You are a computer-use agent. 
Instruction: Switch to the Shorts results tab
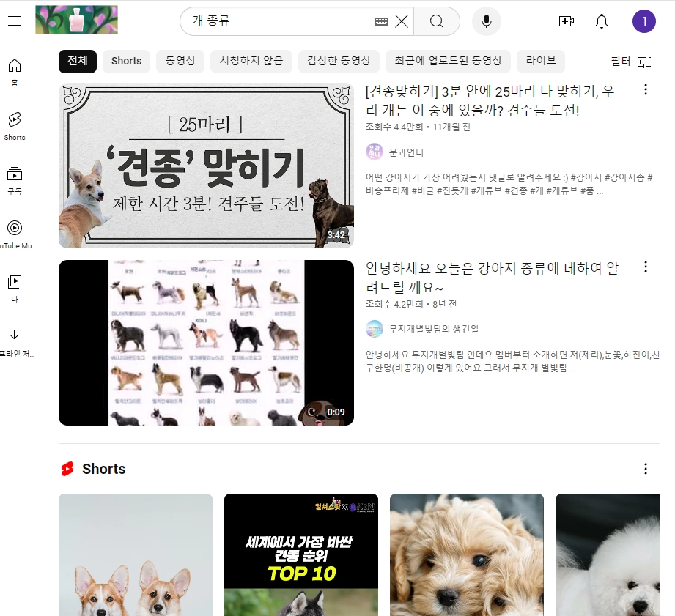(125, 62)
